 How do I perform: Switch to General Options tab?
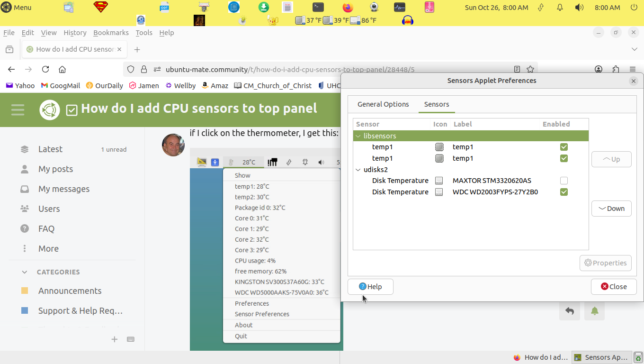click(383, 104)
